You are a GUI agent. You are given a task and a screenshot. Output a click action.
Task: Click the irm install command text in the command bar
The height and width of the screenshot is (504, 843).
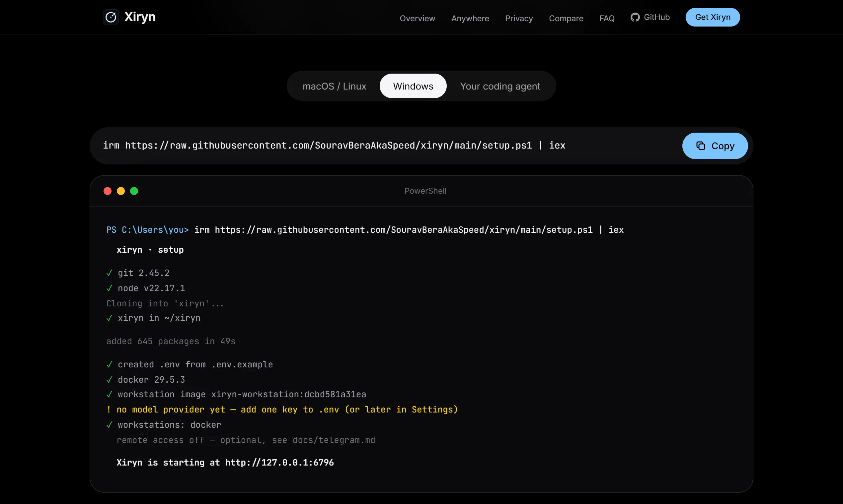[x=334, y=146]
